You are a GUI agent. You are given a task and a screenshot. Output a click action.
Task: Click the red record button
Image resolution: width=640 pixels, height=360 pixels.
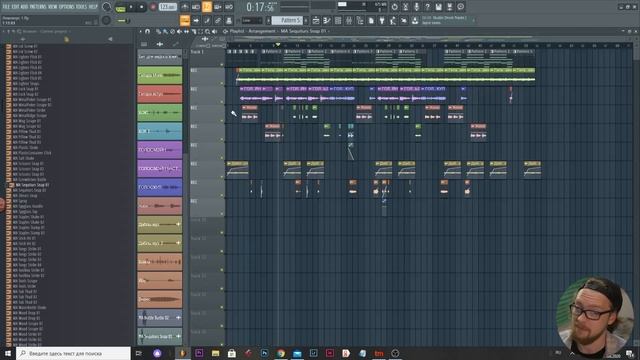[x=153, y=7]
